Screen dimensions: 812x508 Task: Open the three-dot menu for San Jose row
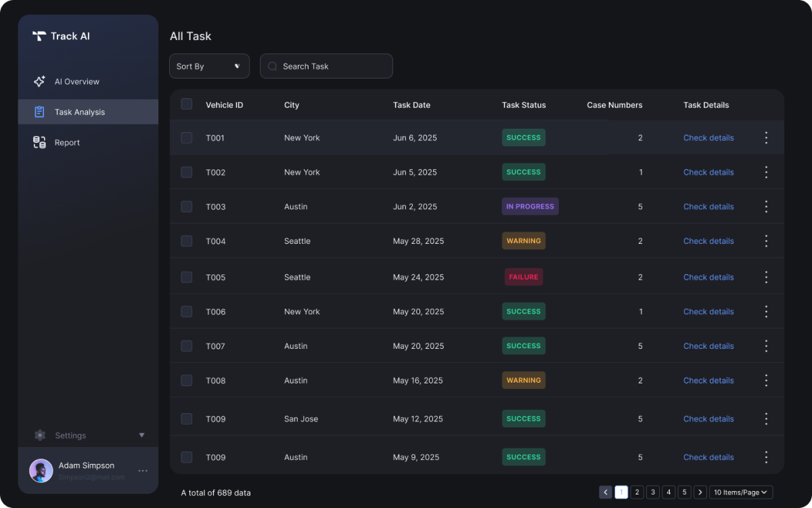pos(766,419)
